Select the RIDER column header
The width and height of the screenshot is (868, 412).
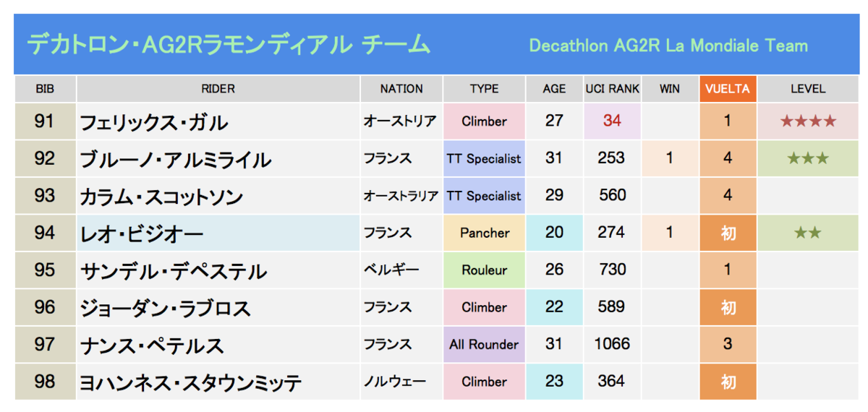(218, 89)
